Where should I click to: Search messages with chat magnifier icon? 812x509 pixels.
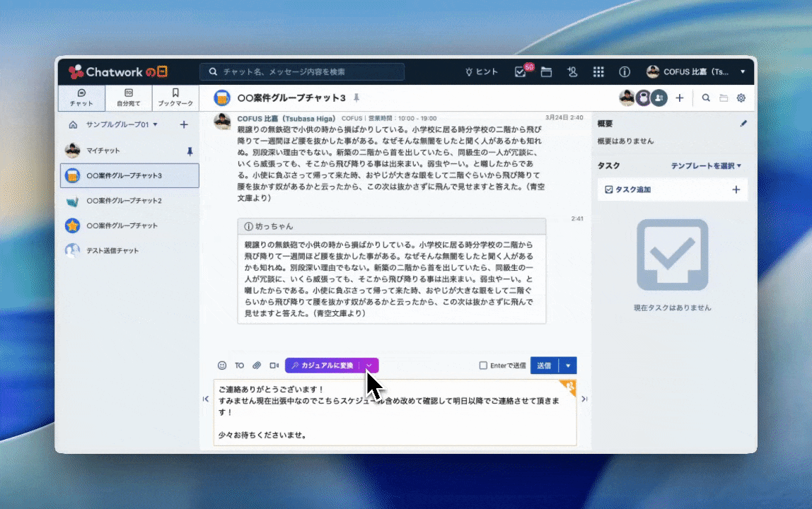[706, 98]
